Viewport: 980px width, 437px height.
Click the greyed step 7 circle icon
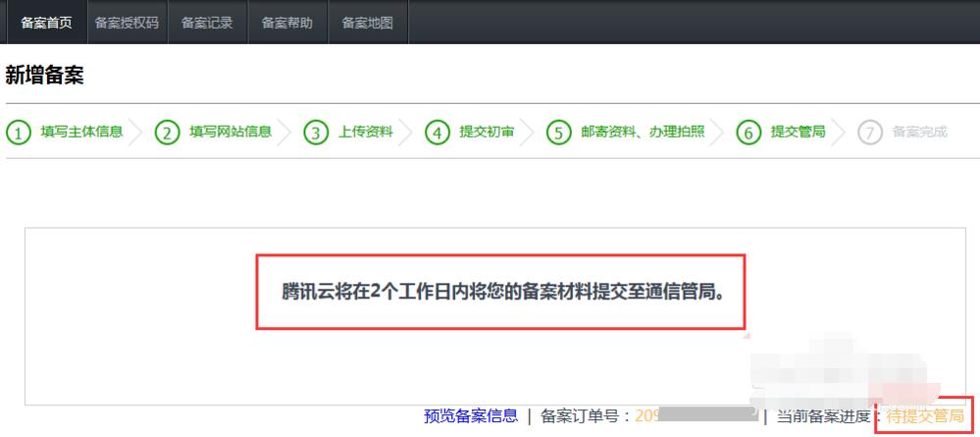click(x=869, y=133)
